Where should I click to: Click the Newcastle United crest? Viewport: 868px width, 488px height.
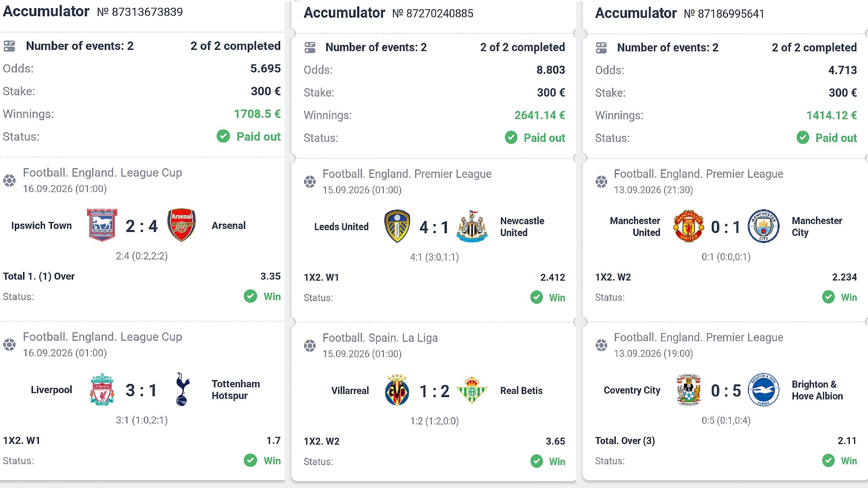coord(472,226)
